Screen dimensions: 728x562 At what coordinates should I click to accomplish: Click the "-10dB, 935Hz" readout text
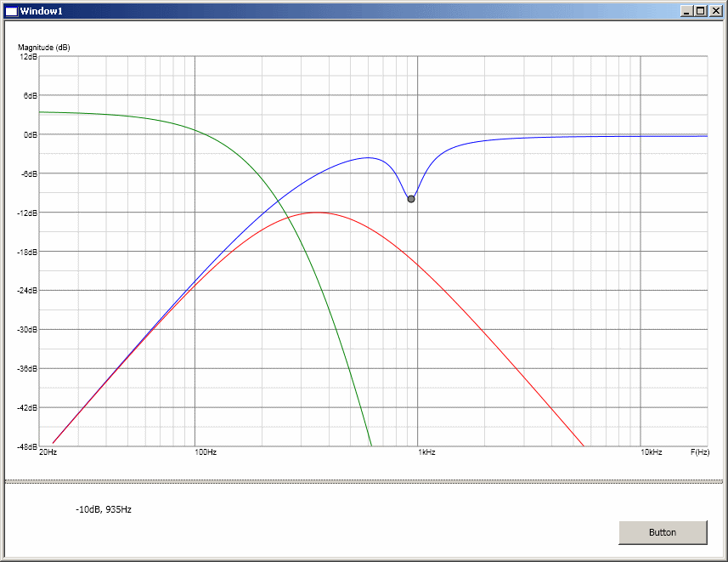[104, 509]
